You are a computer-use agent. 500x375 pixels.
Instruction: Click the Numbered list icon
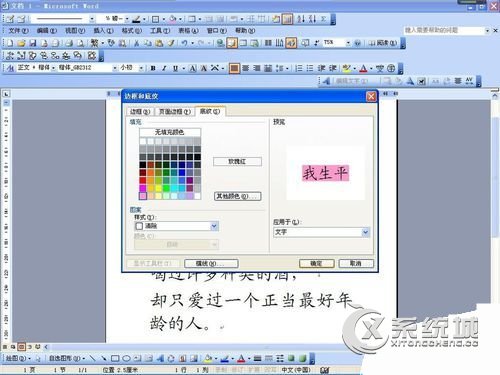pos(299,68)
